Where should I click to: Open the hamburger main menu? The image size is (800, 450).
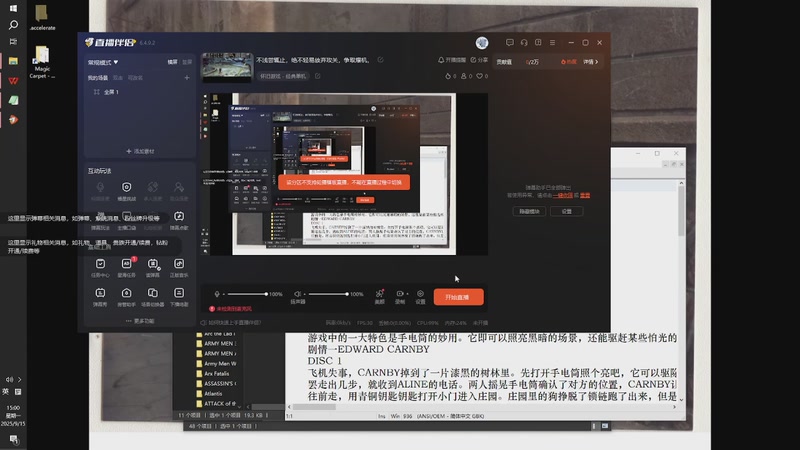[x=553, y=43]
